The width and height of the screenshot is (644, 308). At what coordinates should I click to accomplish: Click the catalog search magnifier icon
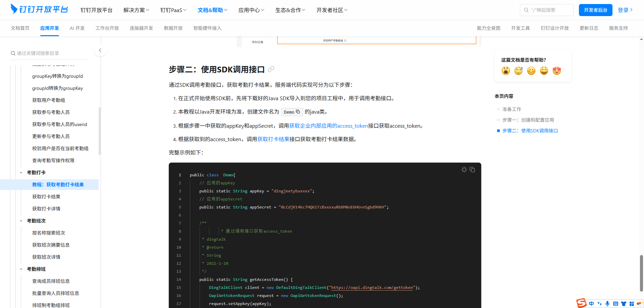[x=13, y=53]
